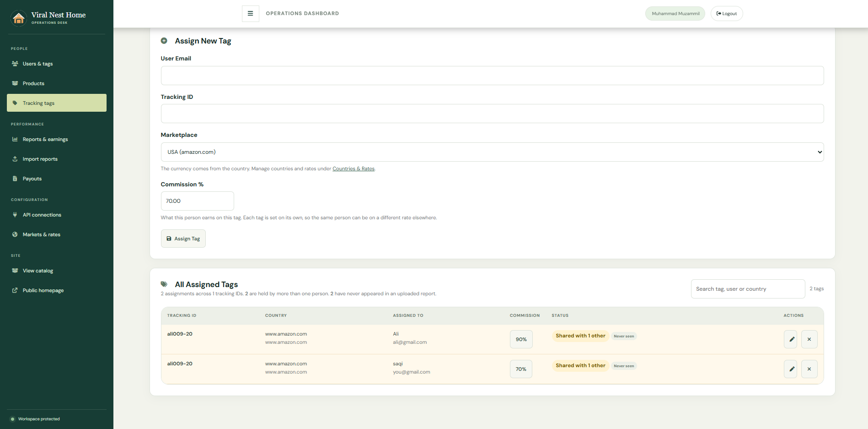868x429 pixels.
Task: Open Users & tags in sidebar
Action: [57, 64]
